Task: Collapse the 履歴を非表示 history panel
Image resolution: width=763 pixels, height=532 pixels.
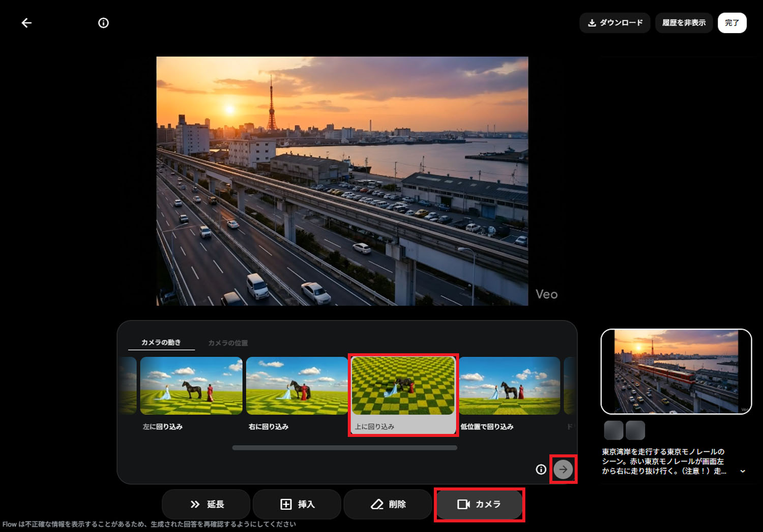Action: tap(684, 22)
